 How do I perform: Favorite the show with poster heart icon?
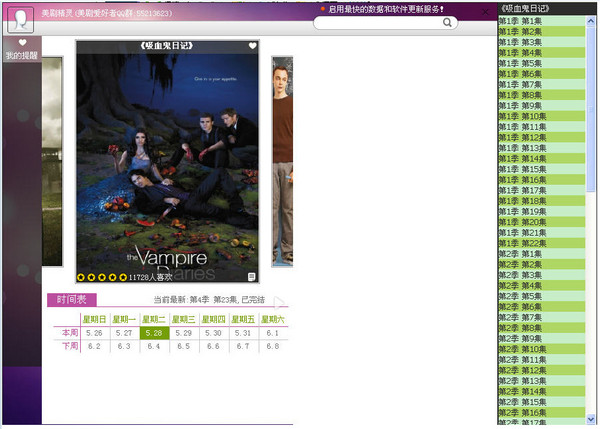pos(253,46)
